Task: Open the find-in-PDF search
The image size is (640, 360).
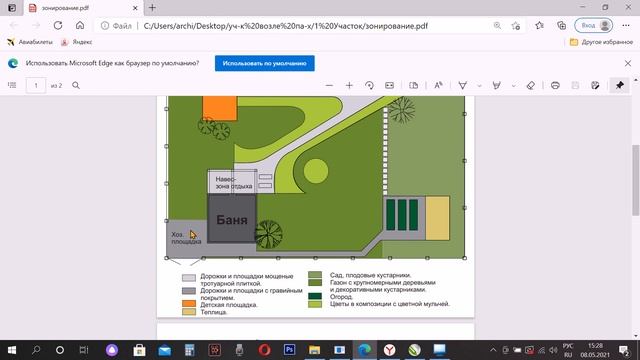Action: [76, 85]
